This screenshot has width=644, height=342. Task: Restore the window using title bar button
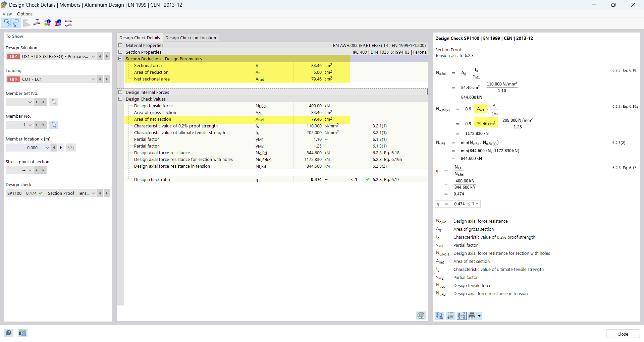point(613,5)
